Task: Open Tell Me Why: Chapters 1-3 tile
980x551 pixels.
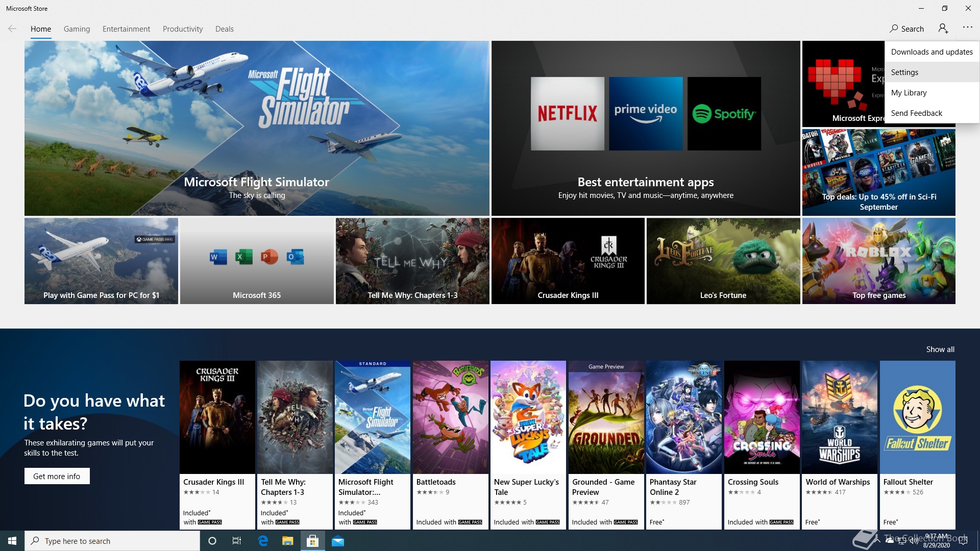Action: tap(412, 261)
